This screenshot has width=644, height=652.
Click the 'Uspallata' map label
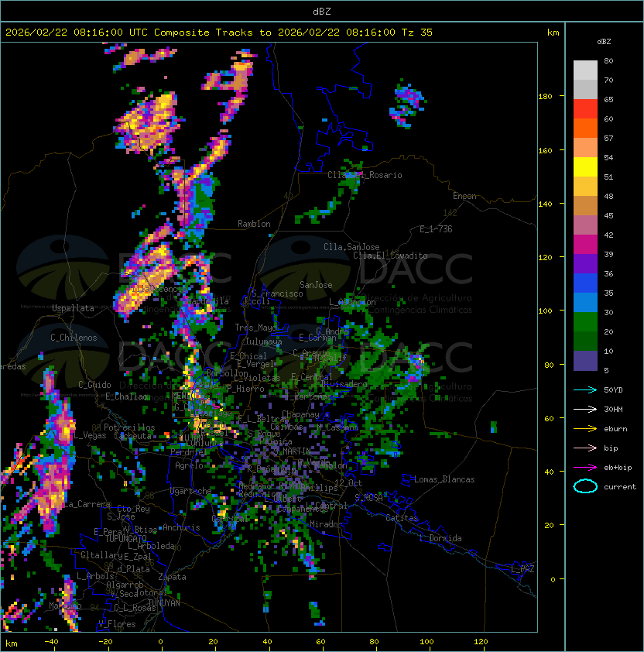73,308
